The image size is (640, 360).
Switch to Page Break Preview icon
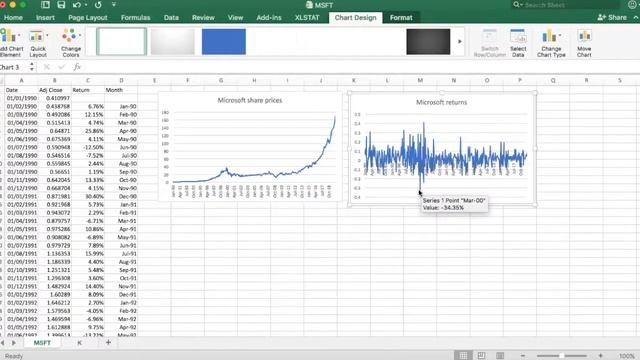pos(500,356)
